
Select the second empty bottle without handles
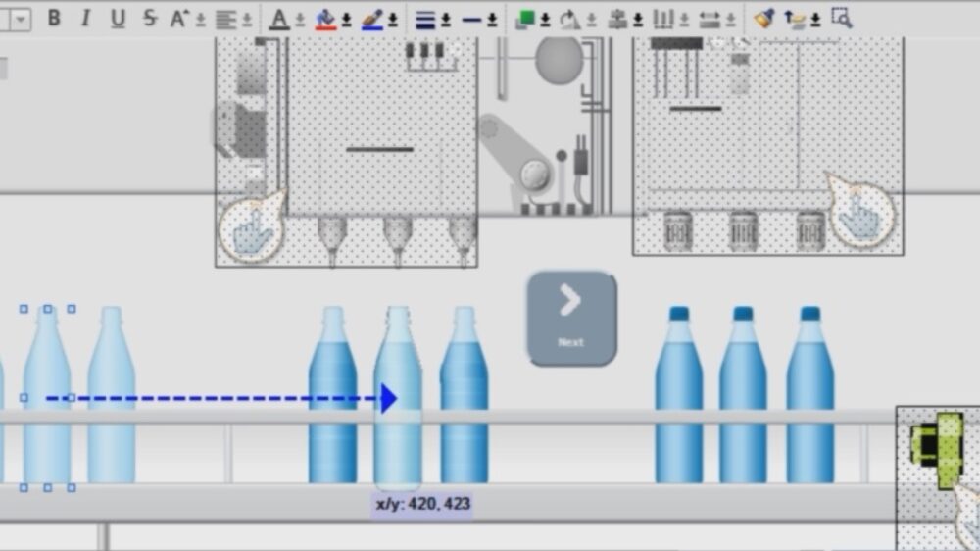112,394
